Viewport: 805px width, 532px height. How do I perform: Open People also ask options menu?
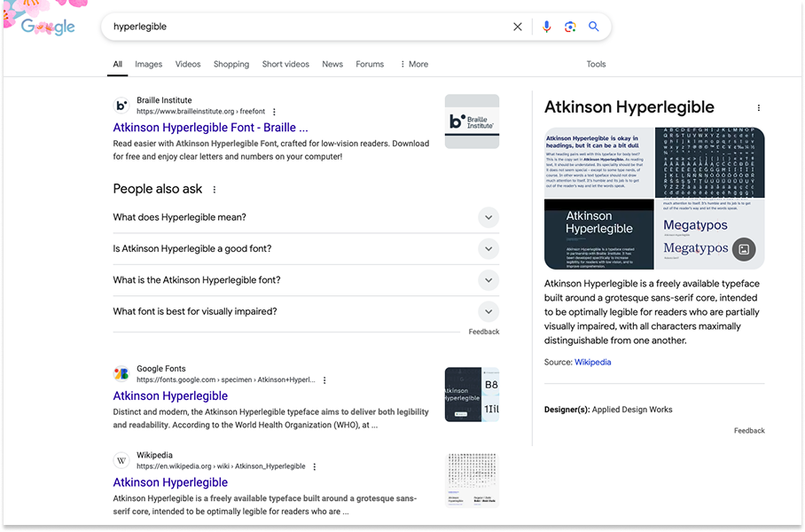pyautogui.click(x=214, y=190)
